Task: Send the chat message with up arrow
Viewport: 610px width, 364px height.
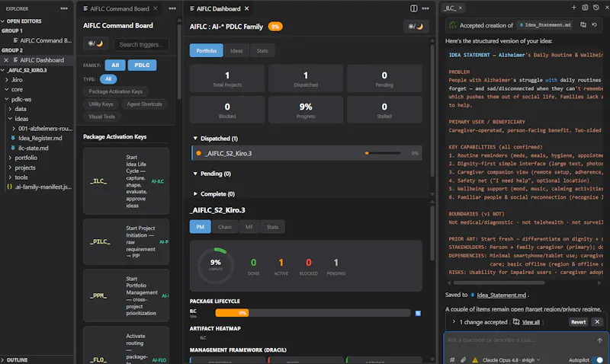Action: 599,340
